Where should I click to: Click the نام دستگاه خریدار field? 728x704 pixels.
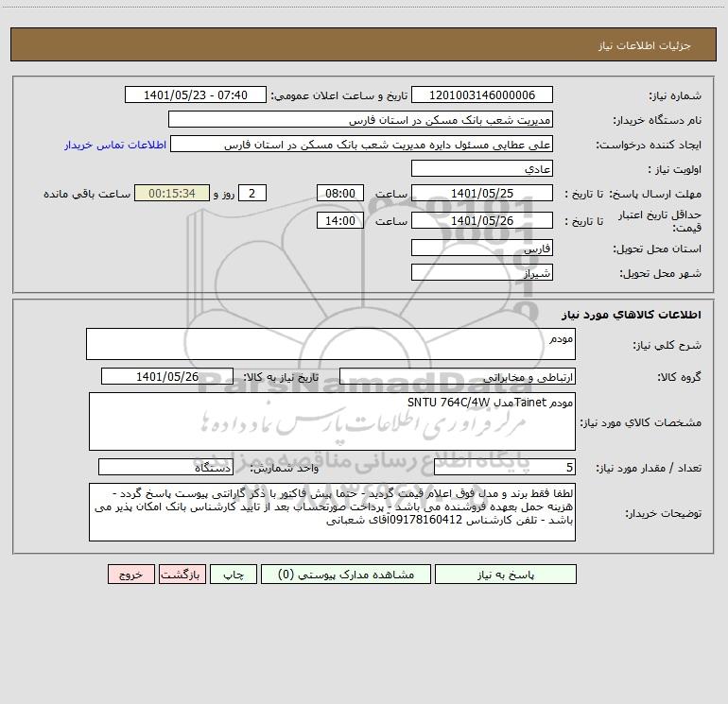(360, 119)
